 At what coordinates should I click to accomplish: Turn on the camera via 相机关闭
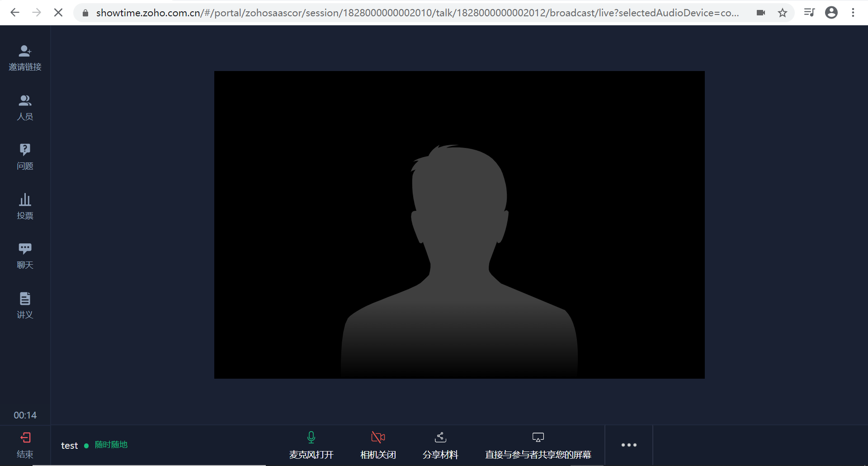click(377, 445)
